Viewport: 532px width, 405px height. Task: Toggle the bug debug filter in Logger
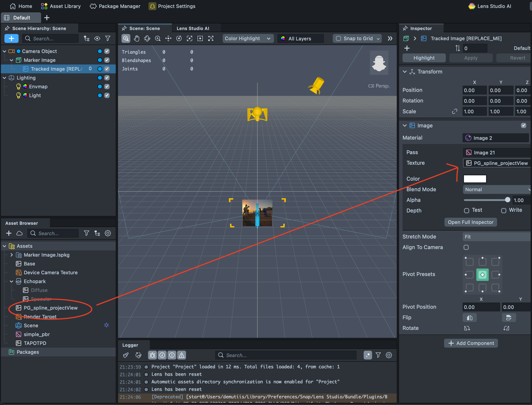coord(152,355)
